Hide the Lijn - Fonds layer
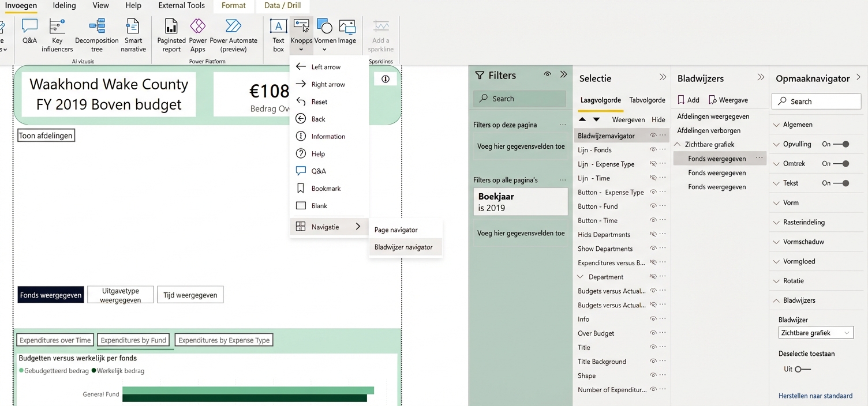This screenshot has width=868, height=406. pyautogui.click(x=653, y=150)
